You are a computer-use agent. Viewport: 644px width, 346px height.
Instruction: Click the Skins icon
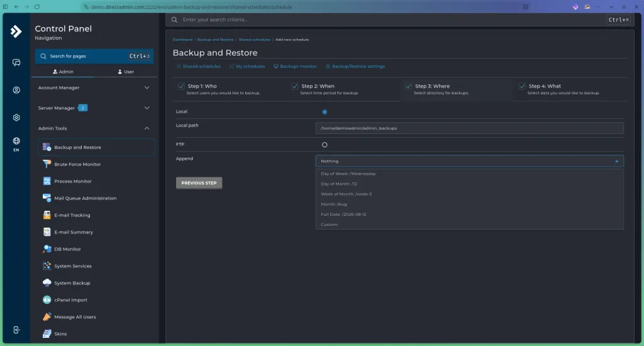pyautogui.click(x=47, y=333)
